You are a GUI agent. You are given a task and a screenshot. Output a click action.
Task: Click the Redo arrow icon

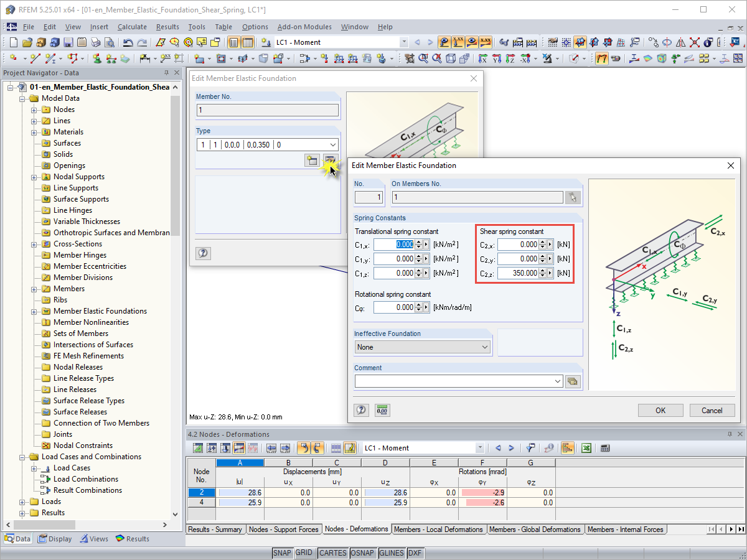coord(142,42)
